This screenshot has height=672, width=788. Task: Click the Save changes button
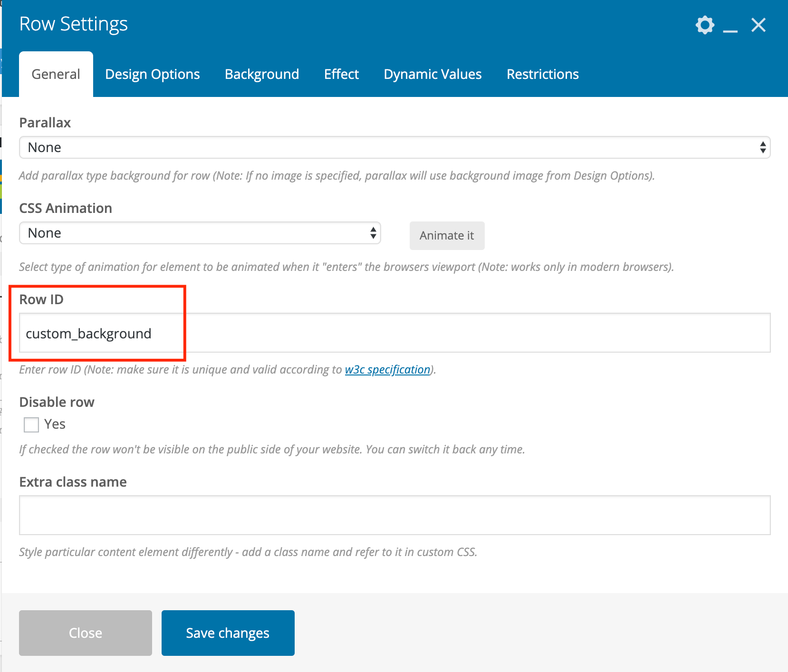click(228, 633)
